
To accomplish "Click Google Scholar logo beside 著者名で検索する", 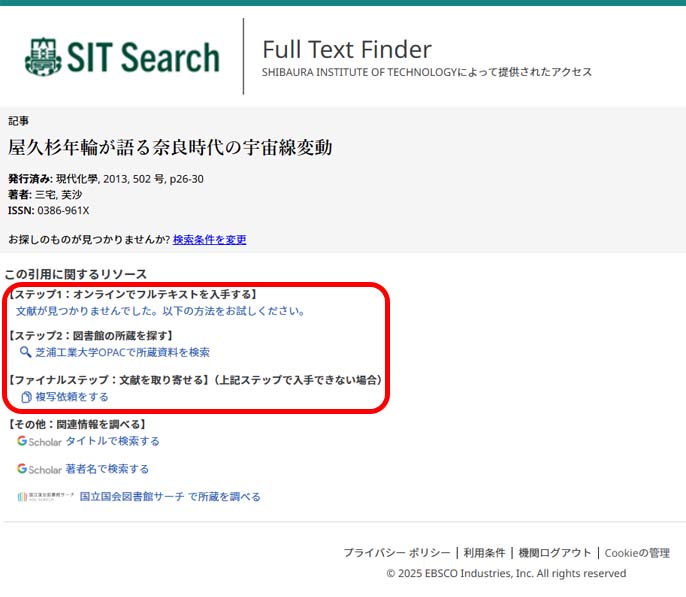I will point(39,469).
